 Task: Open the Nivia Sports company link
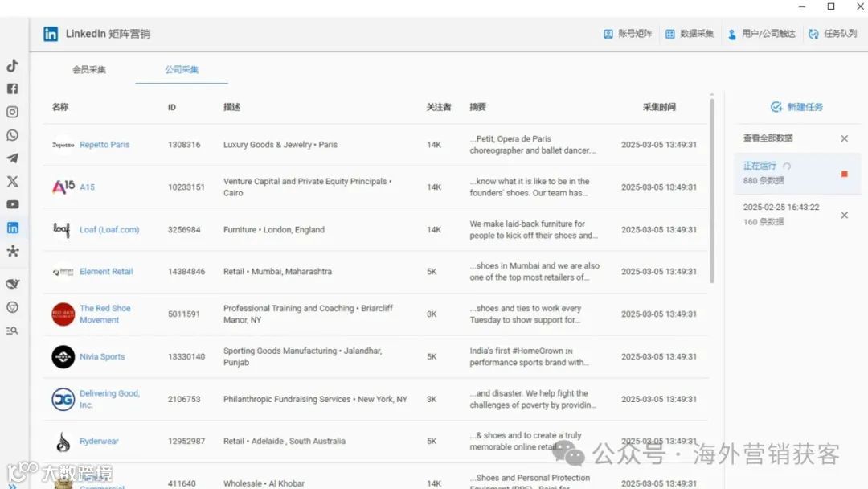click(x=102, y=356)
